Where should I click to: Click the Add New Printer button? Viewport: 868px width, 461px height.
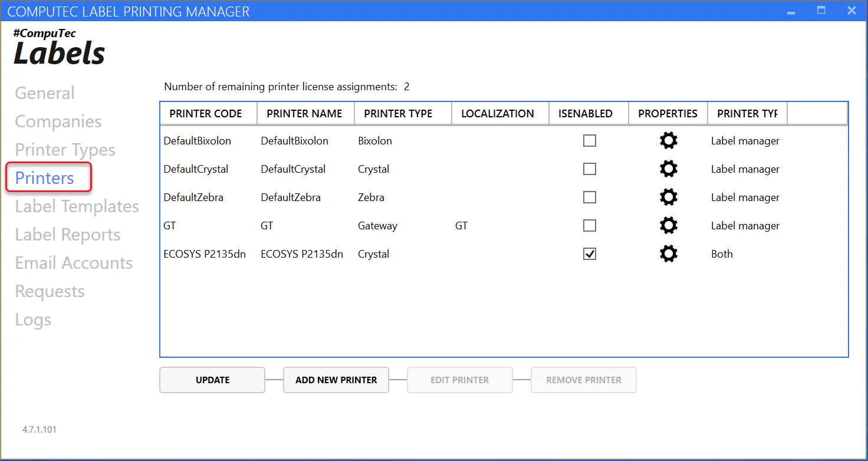point(336,380)
